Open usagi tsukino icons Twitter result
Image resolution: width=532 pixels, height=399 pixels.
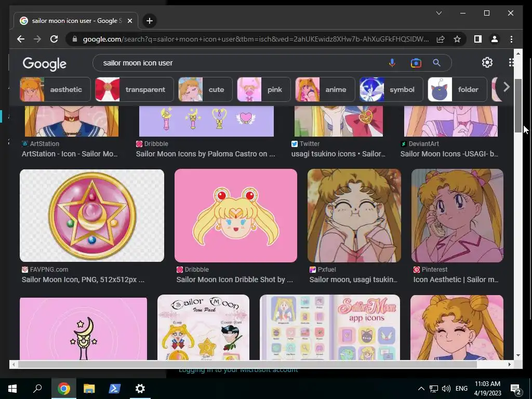[x=338, y=154]
